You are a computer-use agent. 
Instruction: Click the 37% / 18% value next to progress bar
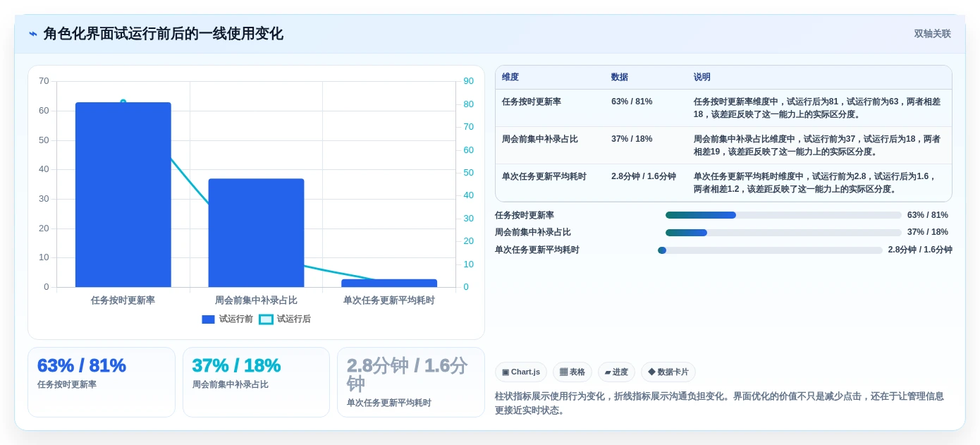pyautogui.click(x=928, y=232)
